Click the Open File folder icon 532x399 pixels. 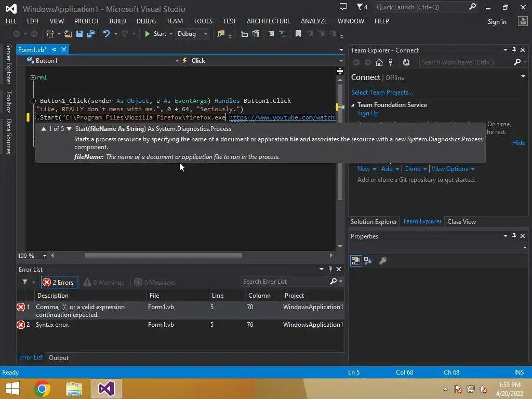click(68, 34)
